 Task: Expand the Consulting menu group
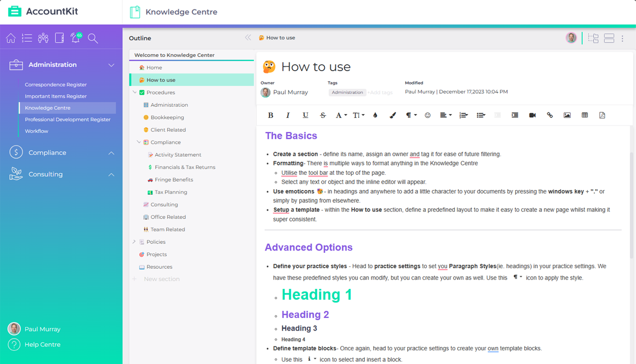(x=111, y=174)
